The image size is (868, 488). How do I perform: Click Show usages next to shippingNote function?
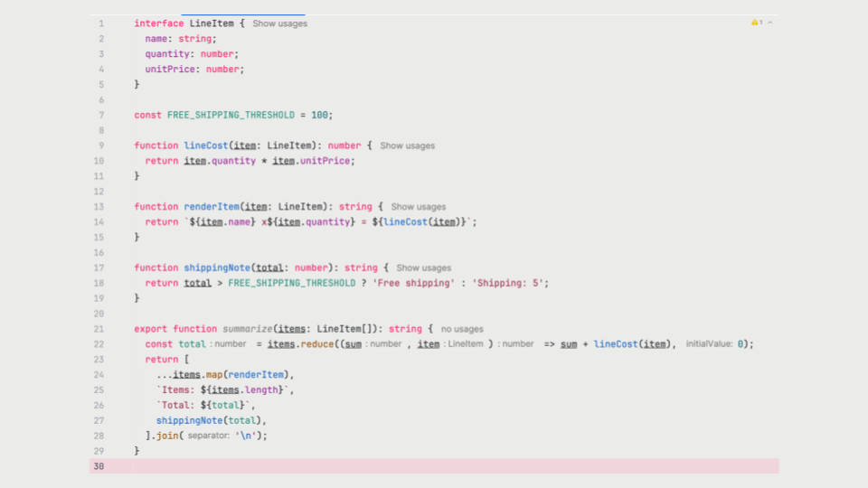tap(423, 267)
